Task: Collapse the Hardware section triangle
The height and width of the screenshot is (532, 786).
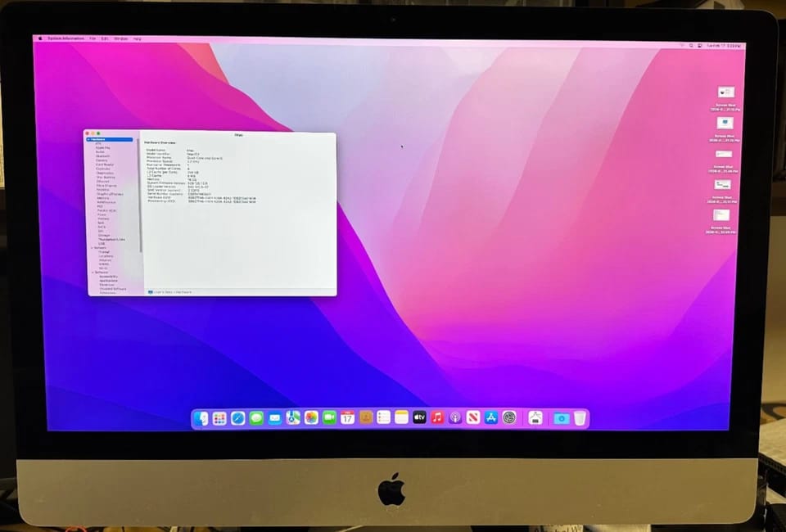Action: [88, 139]
